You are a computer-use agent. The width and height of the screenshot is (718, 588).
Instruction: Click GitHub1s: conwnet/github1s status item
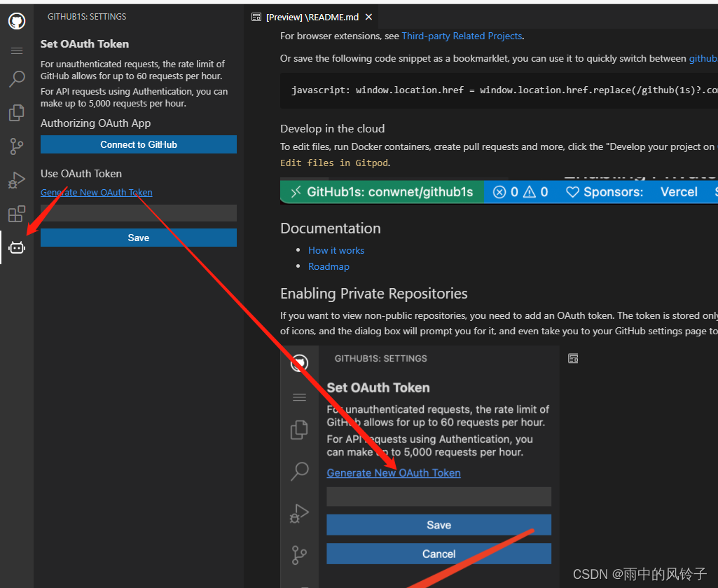coord(382,191)
